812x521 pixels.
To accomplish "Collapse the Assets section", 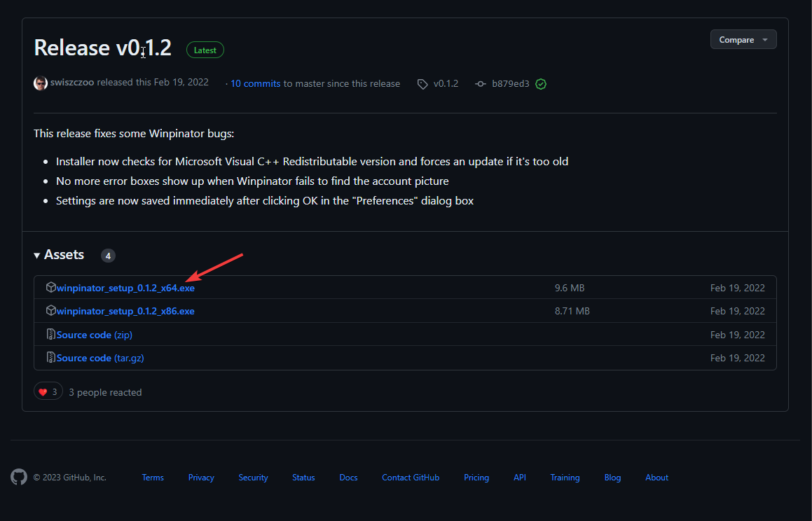I will [x=59, y=255].
